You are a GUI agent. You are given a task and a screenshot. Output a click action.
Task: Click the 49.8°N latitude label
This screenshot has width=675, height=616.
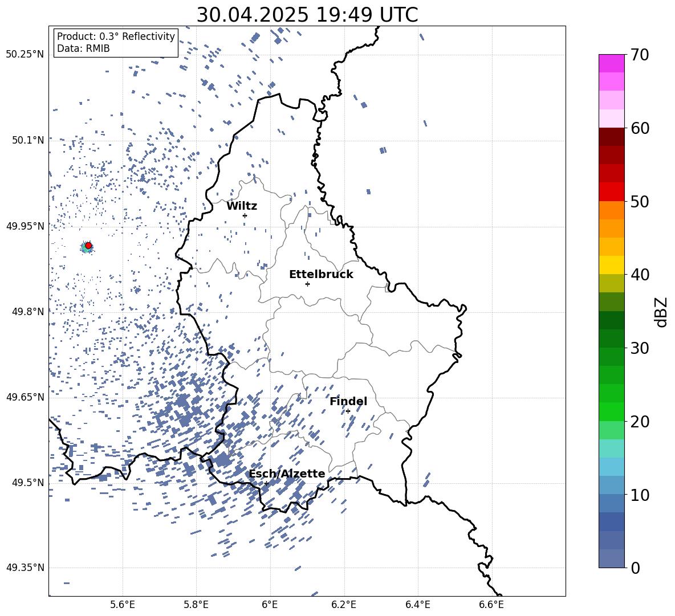point(29,312)
